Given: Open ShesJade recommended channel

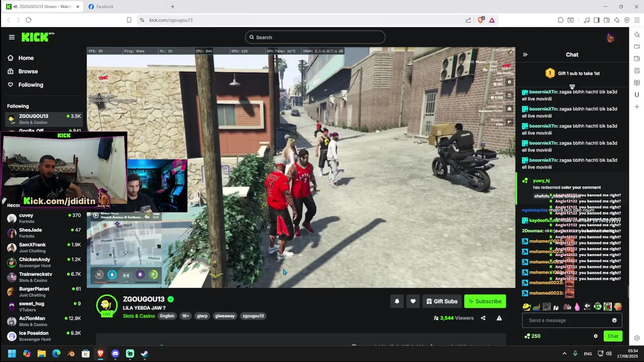Looking at the screenshot, I should coord(44,233).
